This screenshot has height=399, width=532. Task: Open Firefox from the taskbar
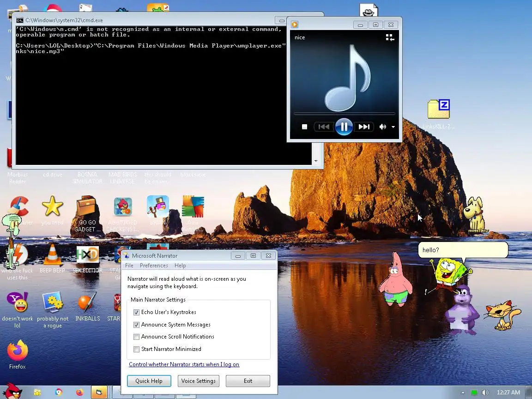click(80, 392)
